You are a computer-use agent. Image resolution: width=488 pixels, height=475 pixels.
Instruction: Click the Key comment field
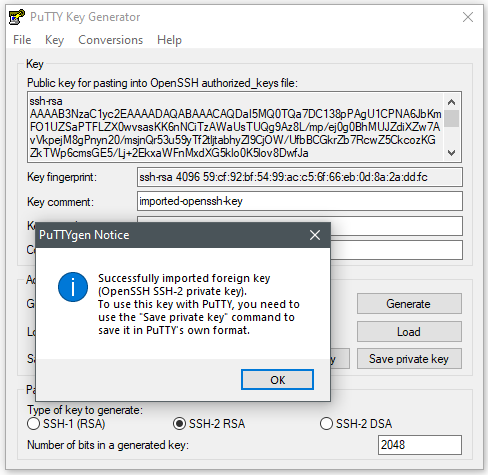pos(300,201)
